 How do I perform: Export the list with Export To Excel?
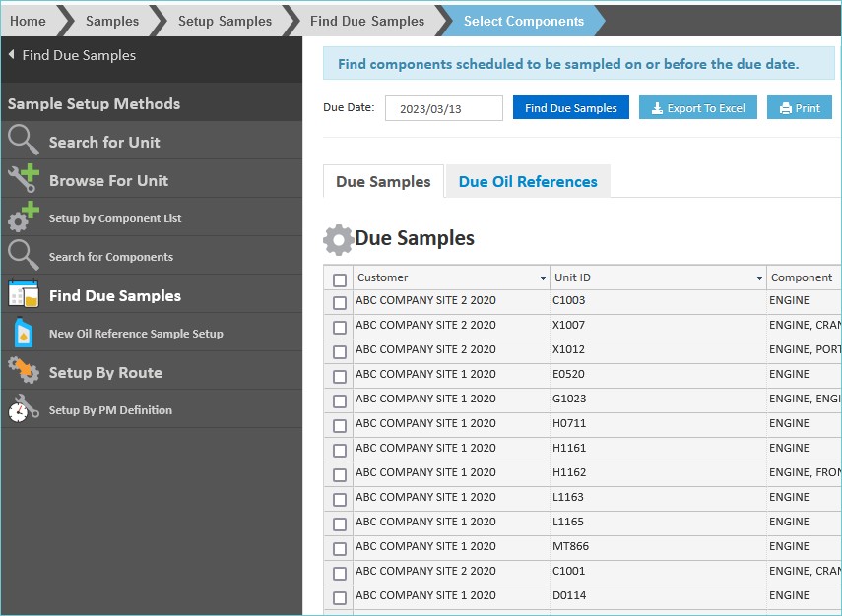coord(698,108)
